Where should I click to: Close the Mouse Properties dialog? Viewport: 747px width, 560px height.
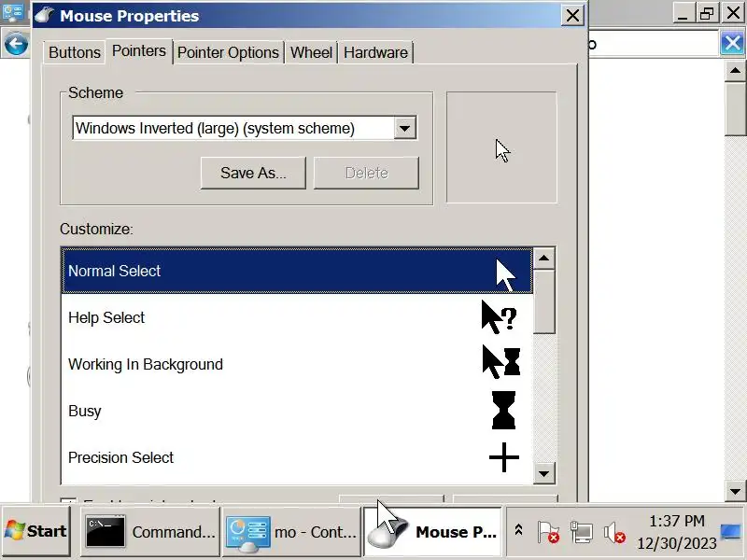point(572,16)
